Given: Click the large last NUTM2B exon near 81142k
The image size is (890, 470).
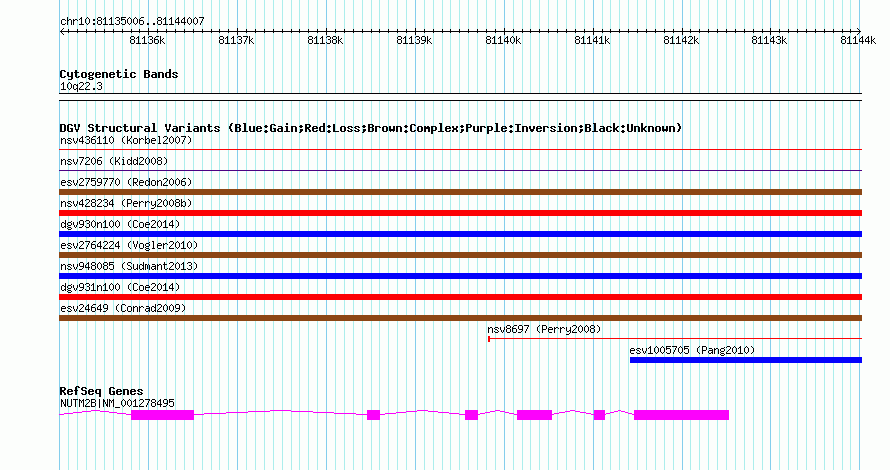Looking at the screenshot, I should [681, 415].
